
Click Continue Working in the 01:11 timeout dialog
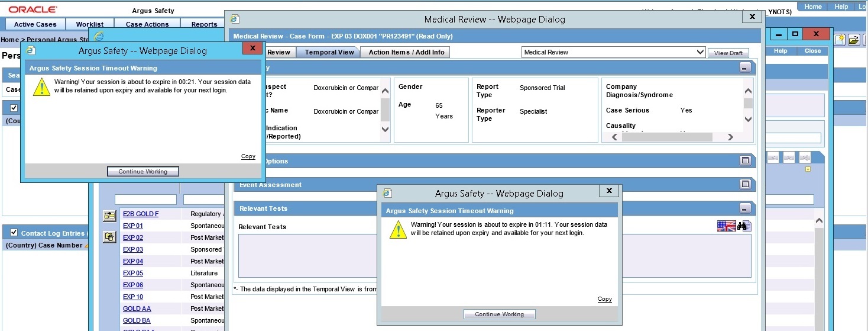coord(500,314)
